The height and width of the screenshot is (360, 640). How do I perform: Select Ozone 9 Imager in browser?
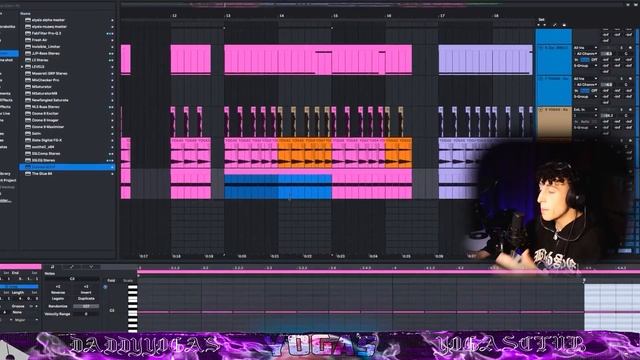point(67,120)
